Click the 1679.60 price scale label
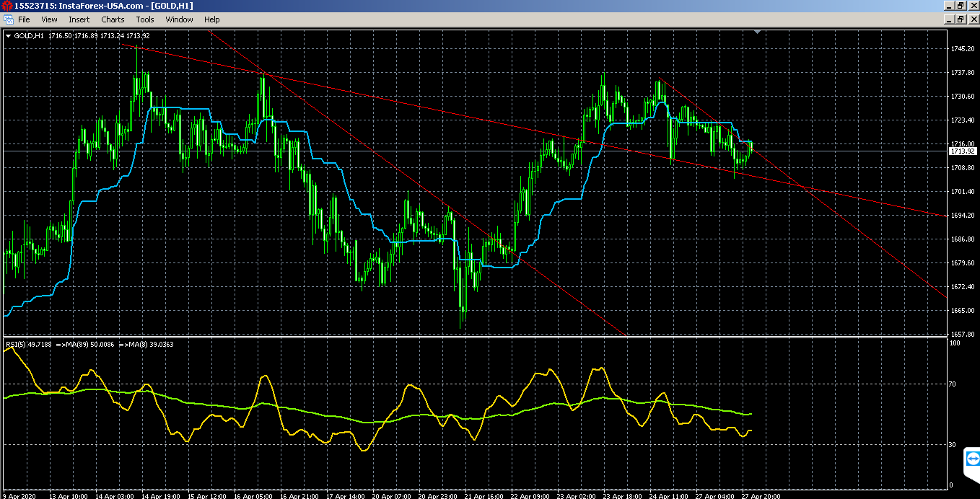 (x=963, y=263)
